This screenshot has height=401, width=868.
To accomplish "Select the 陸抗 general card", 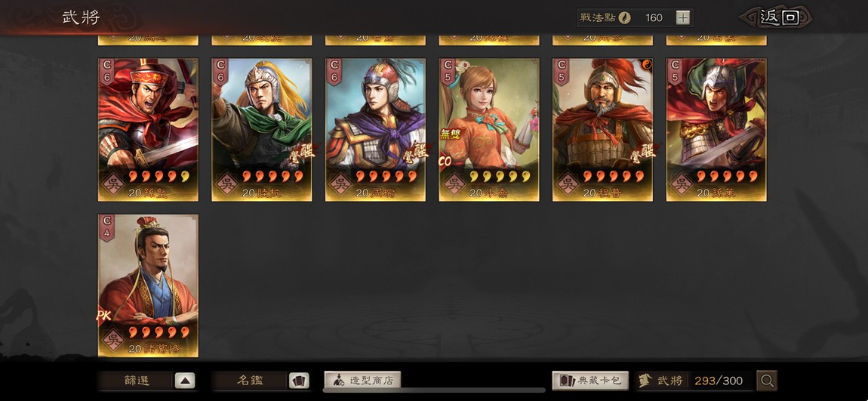I will point(262,130).
